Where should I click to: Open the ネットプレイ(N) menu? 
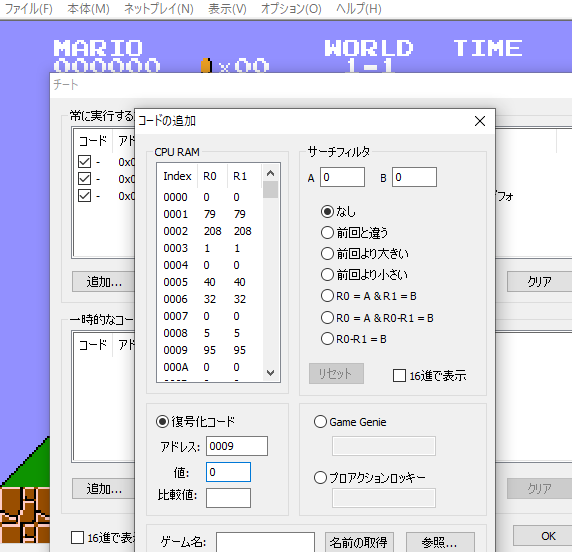coord(159,9)
